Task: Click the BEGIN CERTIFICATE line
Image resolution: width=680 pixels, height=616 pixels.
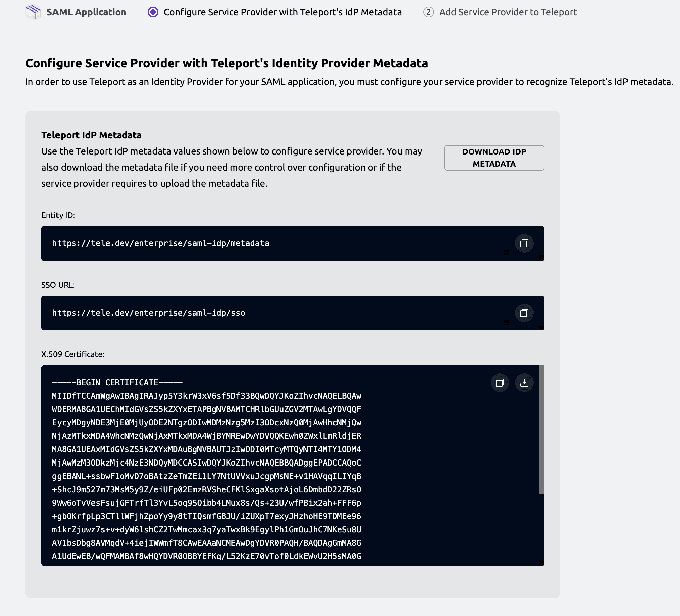Action: [x=117, y=382]
